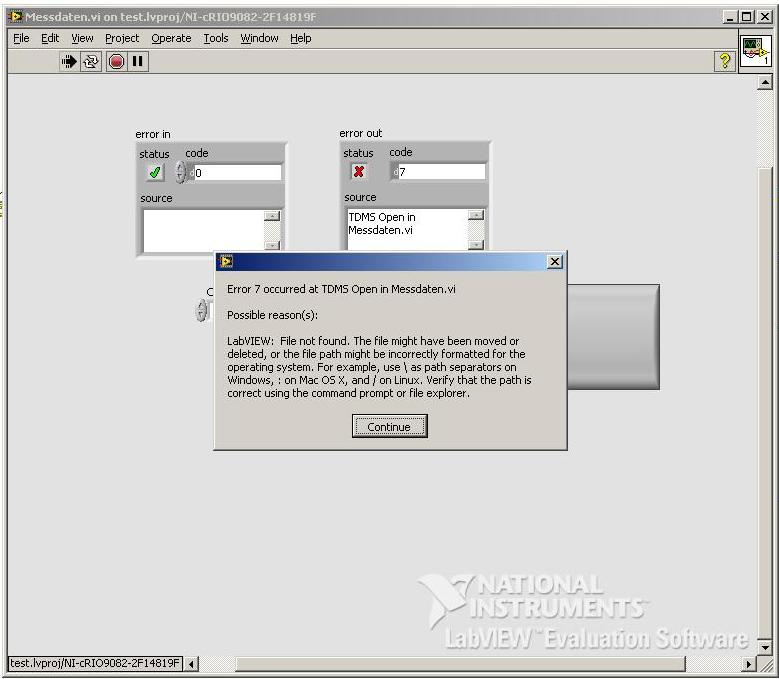Image resolution: width=779 pixels, height=679 pixels.
Task: Click Continue in the error dialog
Action: pos(390,426)
